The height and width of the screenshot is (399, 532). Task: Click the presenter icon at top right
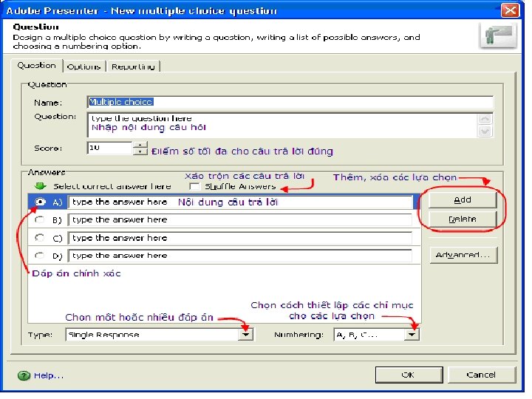498,35
